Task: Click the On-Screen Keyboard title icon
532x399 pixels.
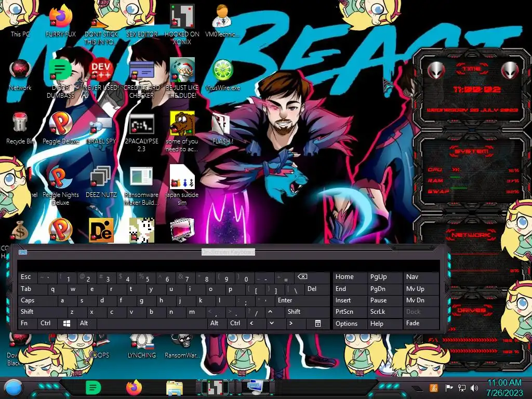Action: point(23,252)
